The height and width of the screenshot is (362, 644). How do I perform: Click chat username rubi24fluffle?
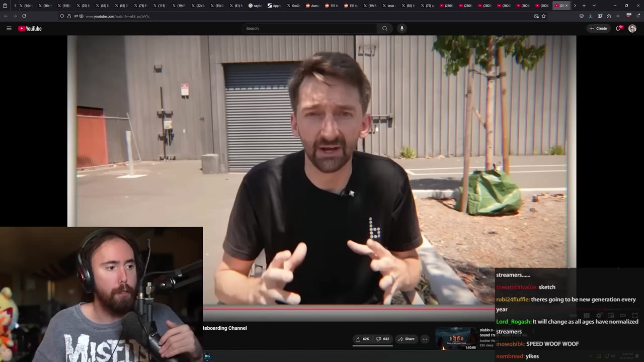click(513, 300)
